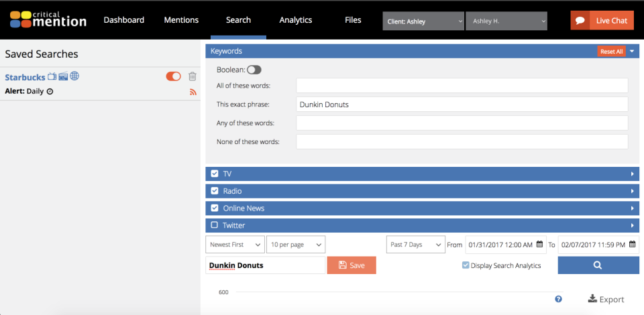Click the Reset All button
644x315 pixels.
611,51
